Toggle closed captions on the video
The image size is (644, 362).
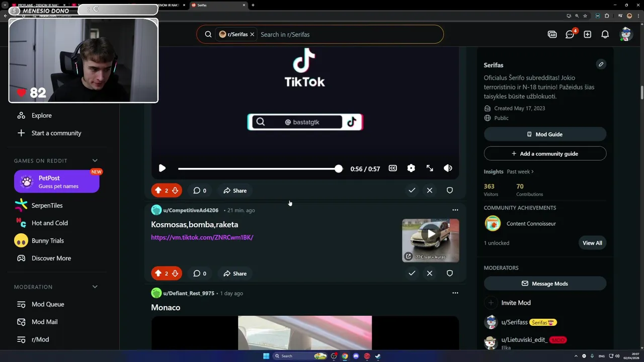393,168
